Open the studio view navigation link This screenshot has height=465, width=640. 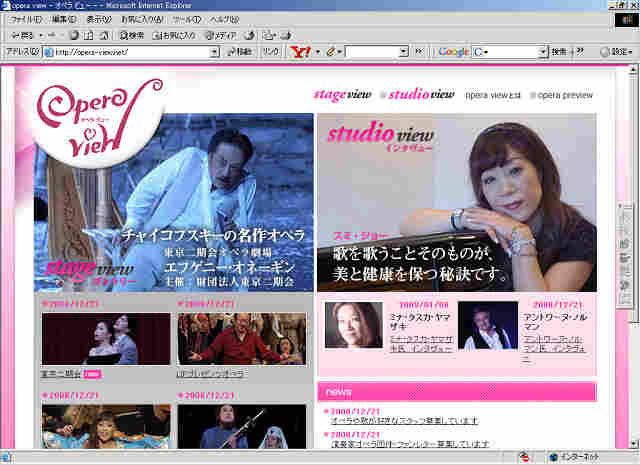(421, 95)
